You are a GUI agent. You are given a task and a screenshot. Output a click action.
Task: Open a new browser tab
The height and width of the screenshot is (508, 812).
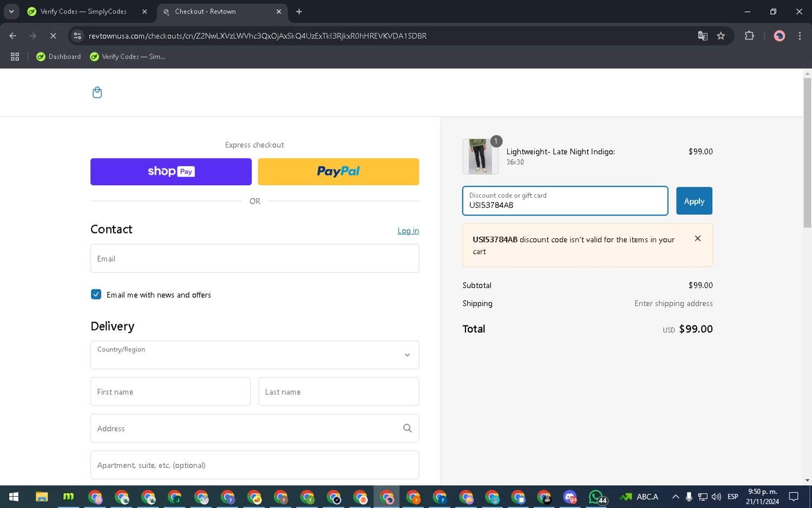pos(299,11)
